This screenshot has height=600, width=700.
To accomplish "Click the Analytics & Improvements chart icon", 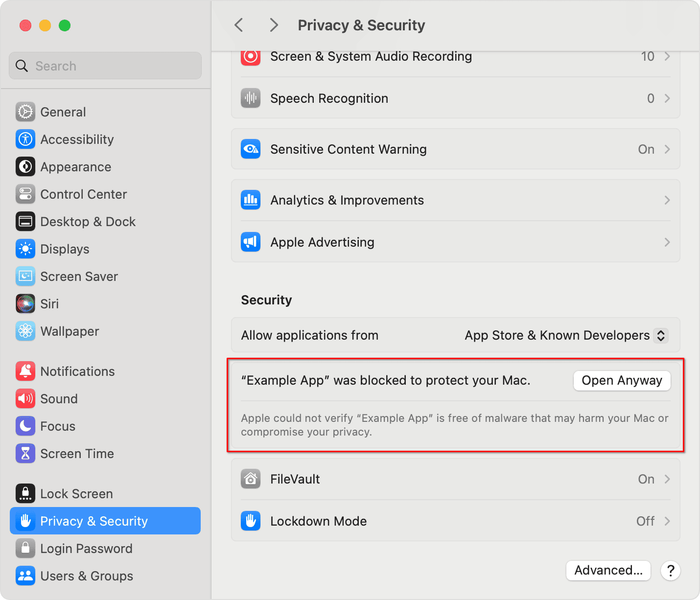I will click(251, 200).
